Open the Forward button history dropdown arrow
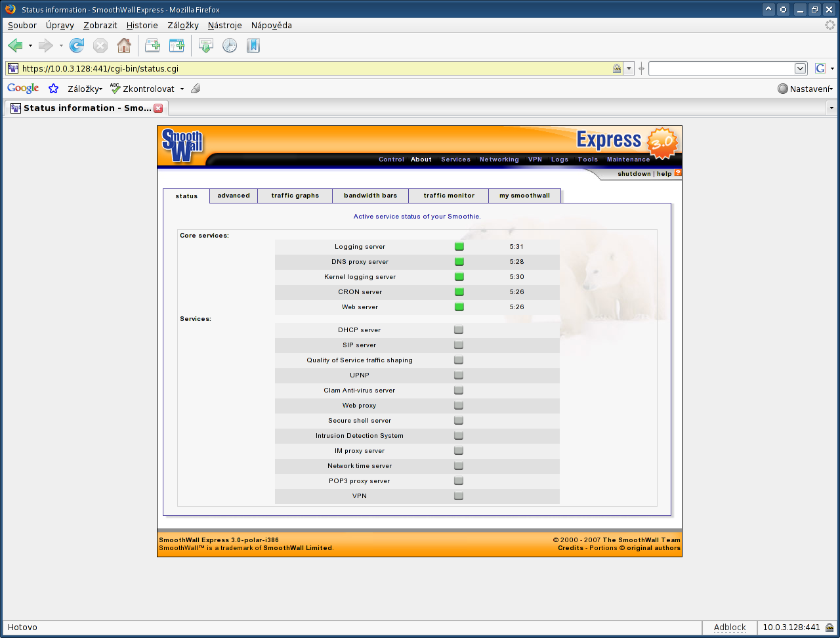 click(x=61, y=46)
